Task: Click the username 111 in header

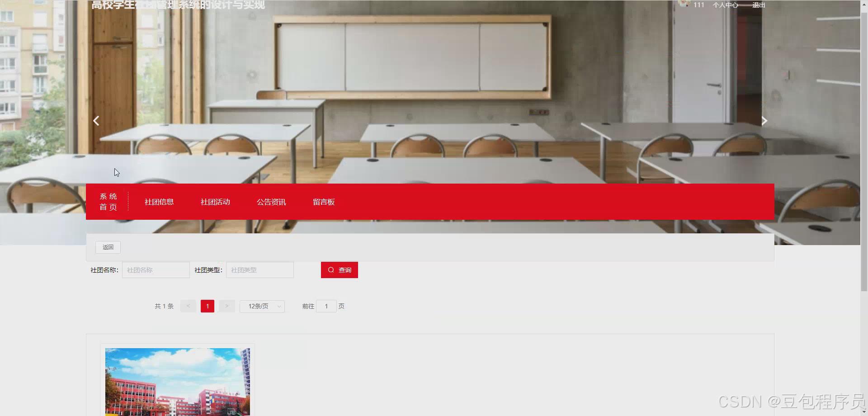Action: coord(699,5)
